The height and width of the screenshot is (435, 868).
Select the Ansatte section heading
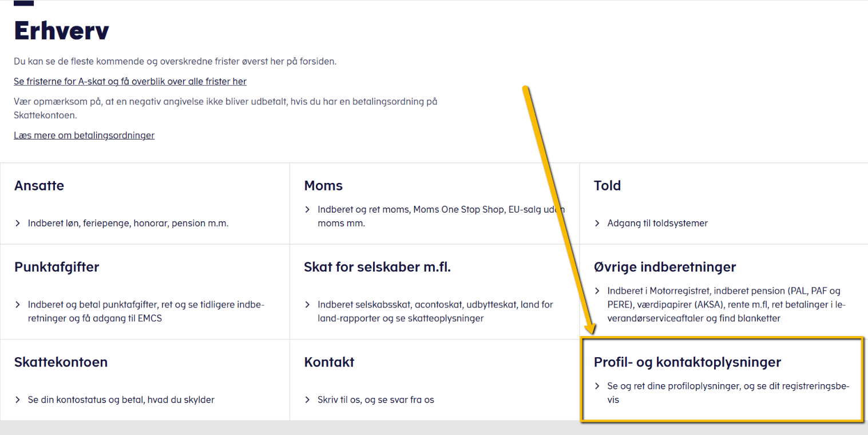(x=39, y=186)
